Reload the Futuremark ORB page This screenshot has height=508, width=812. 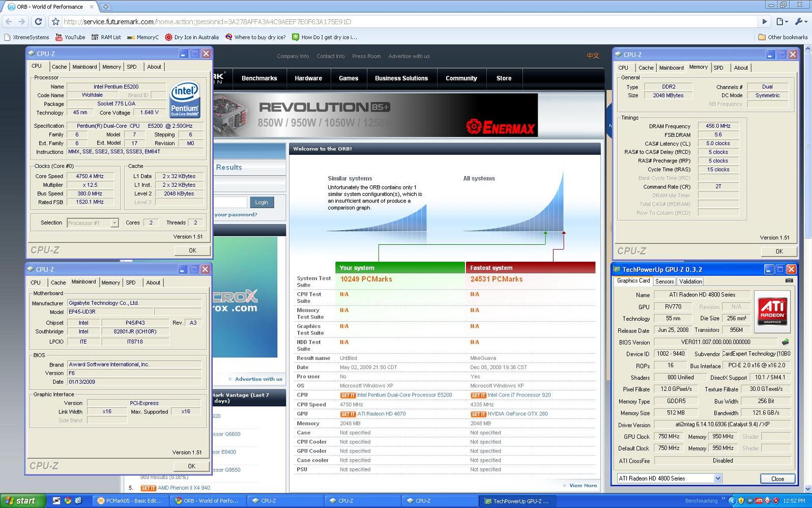[38, 21]
